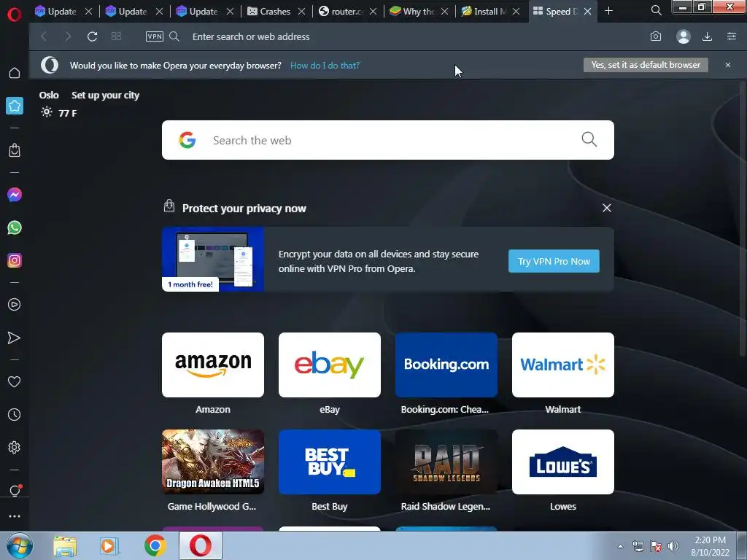Open the Dragon Awaken HTML5 tile

point(213,462)
